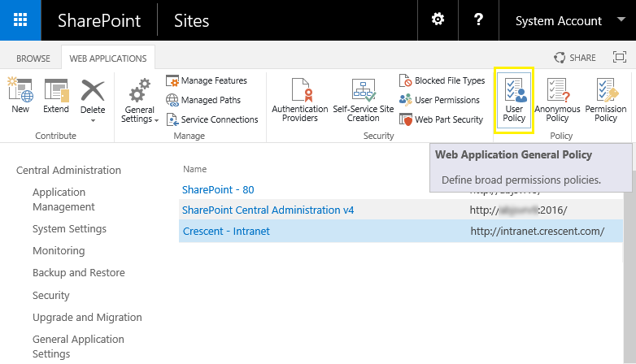
Task: Go to Application Management
Action: coord(63,199)
